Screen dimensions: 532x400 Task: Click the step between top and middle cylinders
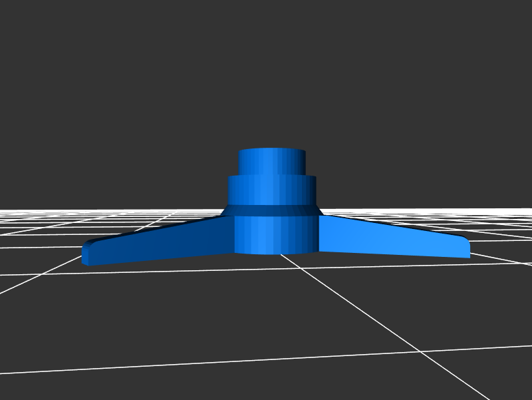[272, 176]
